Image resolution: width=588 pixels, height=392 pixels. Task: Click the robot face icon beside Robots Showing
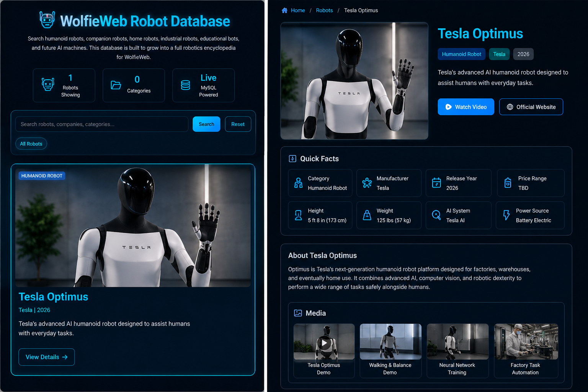pos(48,85)
